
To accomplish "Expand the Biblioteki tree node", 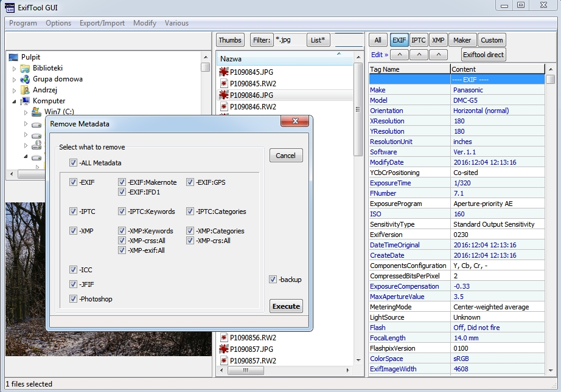I will pos(14,69).
